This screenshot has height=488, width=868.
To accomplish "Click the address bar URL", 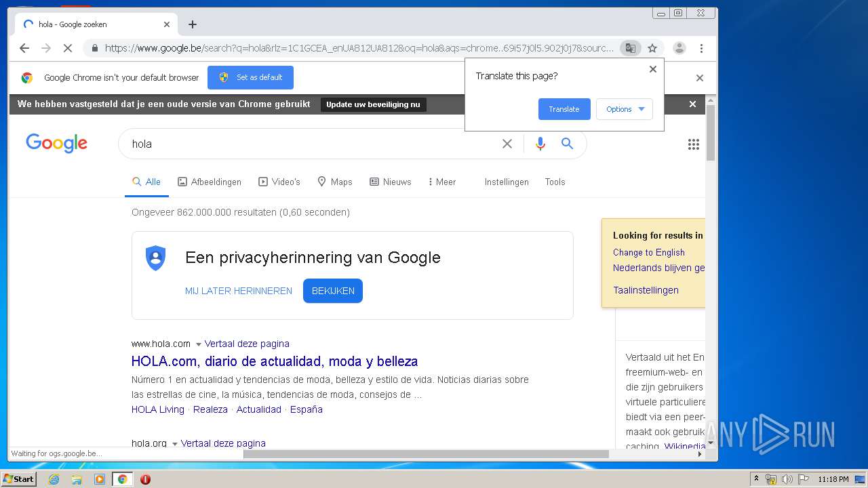I will pyautogui.click(x=359, y=48).
